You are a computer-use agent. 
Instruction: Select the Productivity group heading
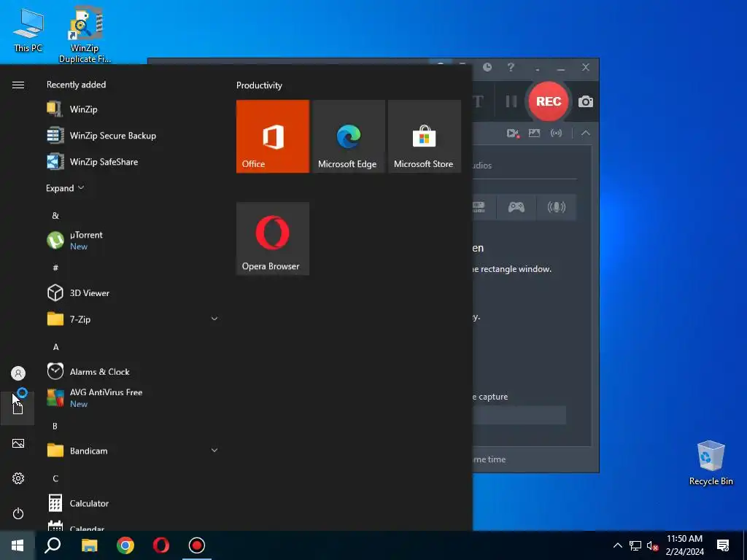point(259,85)
